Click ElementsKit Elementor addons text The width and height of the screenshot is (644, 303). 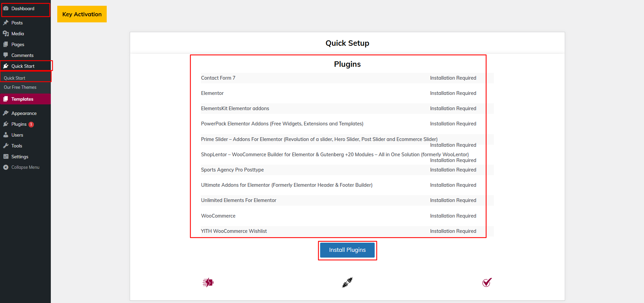[x=235, y=108]
